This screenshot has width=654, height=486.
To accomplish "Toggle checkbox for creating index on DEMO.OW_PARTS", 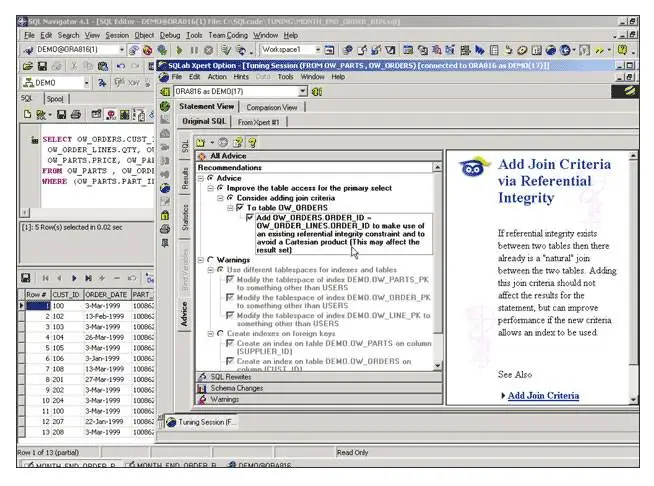I will (x=230, y=343).
